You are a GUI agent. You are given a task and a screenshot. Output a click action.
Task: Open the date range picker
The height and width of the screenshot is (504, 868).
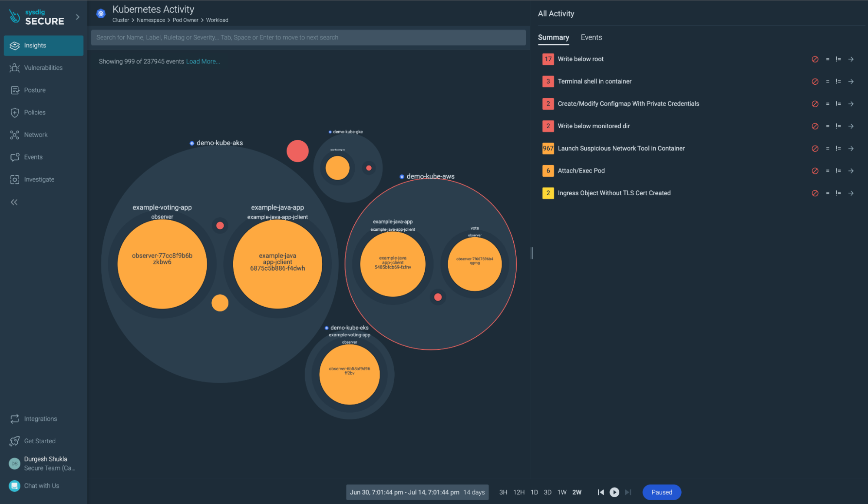[417, 492]
